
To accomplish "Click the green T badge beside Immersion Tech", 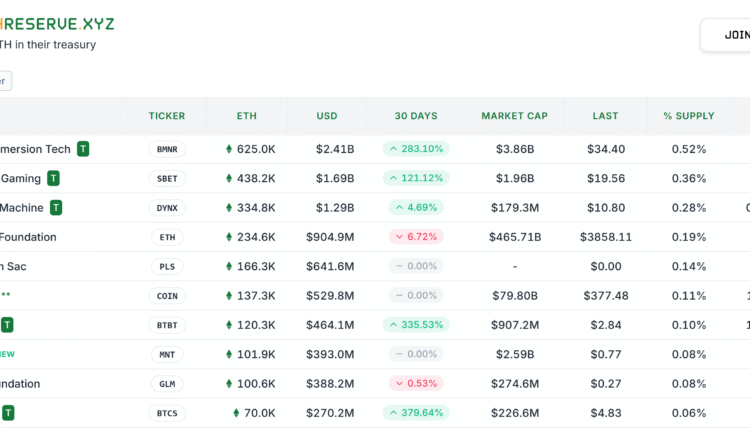I will tap(83, 149).
